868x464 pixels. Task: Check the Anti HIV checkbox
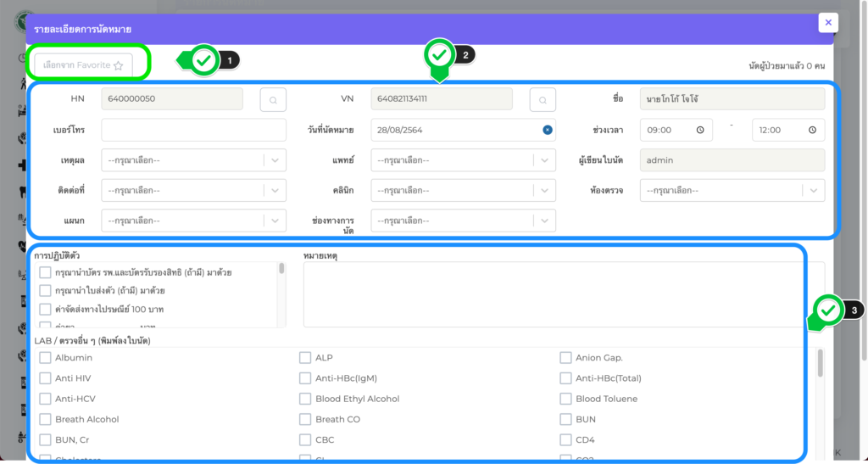coord(46,378)
